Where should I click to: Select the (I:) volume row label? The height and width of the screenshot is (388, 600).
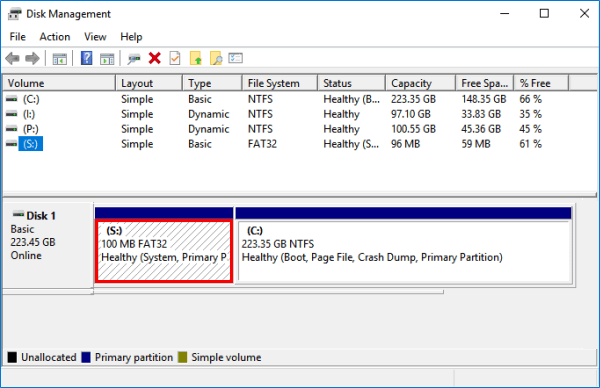(x=29, y=114)
